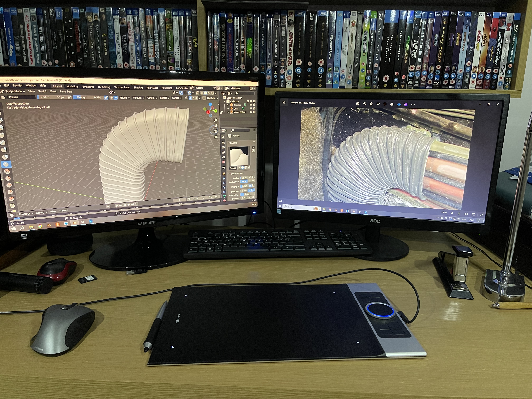Hide Camera with eye icon in outliner
The width and height of the screenshot is (532, 399).
(251, 105)
